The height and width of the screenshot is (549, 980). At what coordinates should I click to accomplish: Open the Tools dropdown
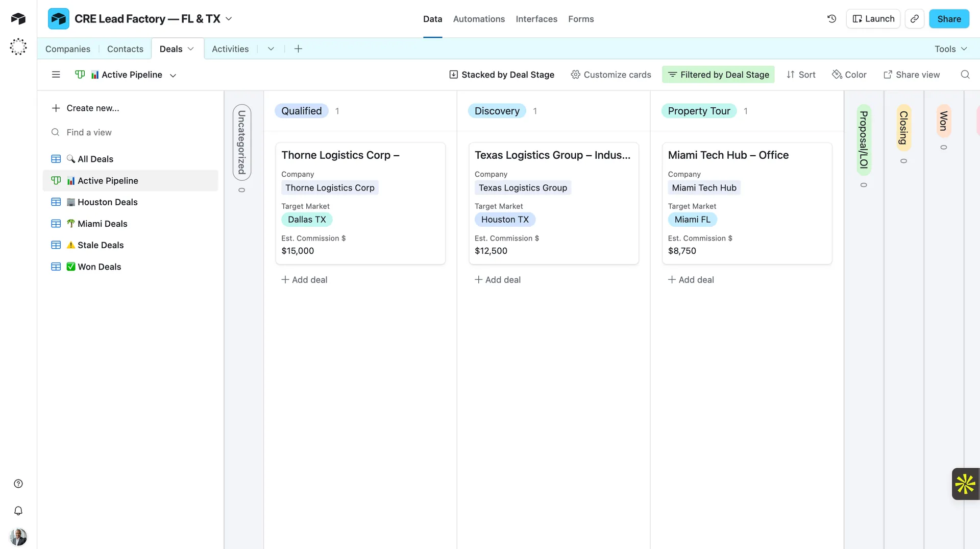point(949,49)
